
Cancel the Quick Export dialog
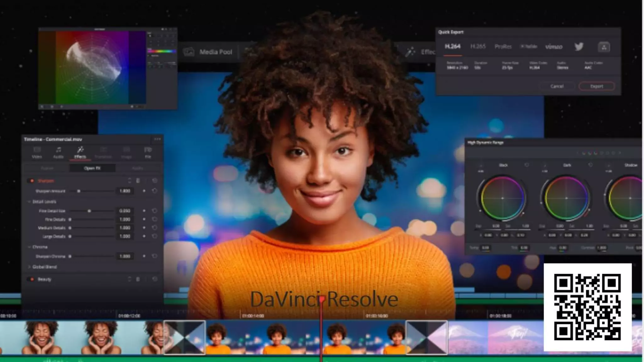[x=557, y=86]
